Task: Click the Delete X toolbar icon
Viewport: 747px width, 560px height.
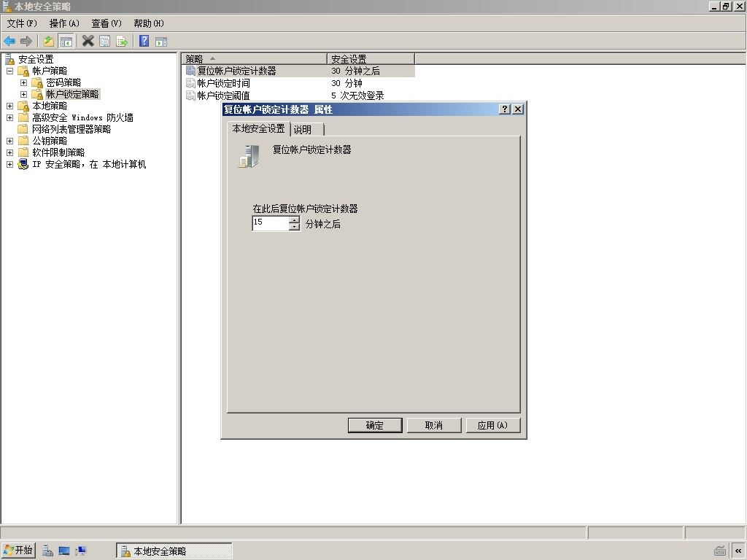Action: tap(88, 42)
